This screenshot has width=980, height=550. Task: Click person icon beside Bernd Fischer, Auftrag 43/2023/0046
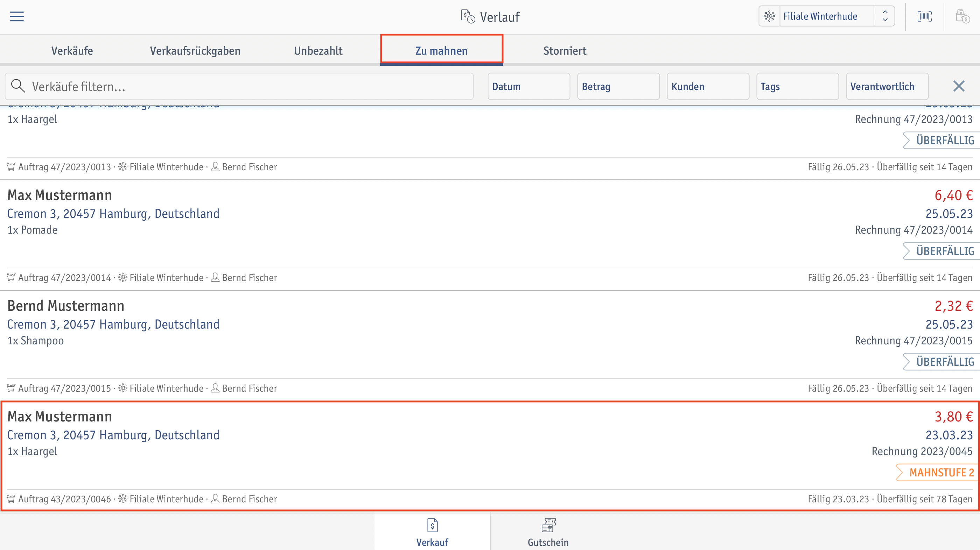point(215,499)
